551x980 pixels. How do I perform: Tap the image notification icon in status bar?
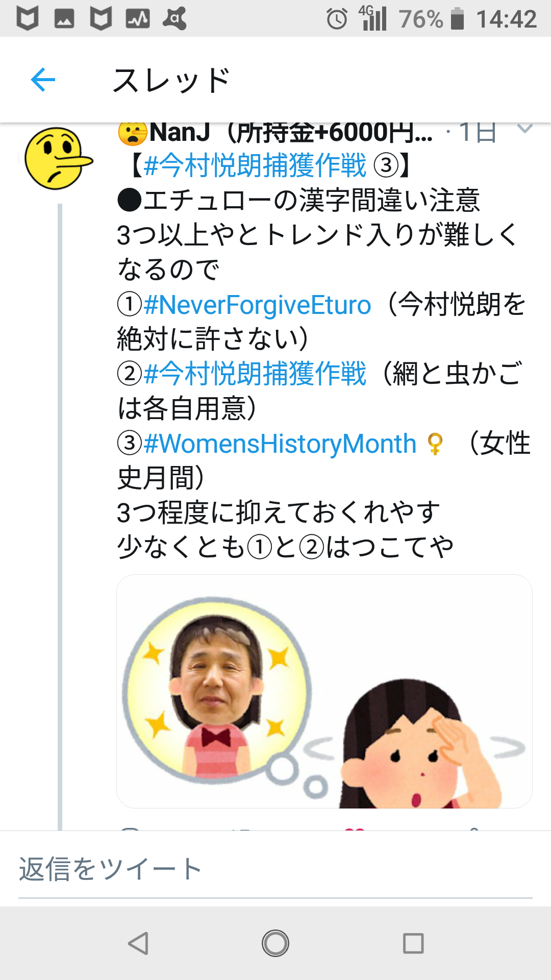point(64,19)
